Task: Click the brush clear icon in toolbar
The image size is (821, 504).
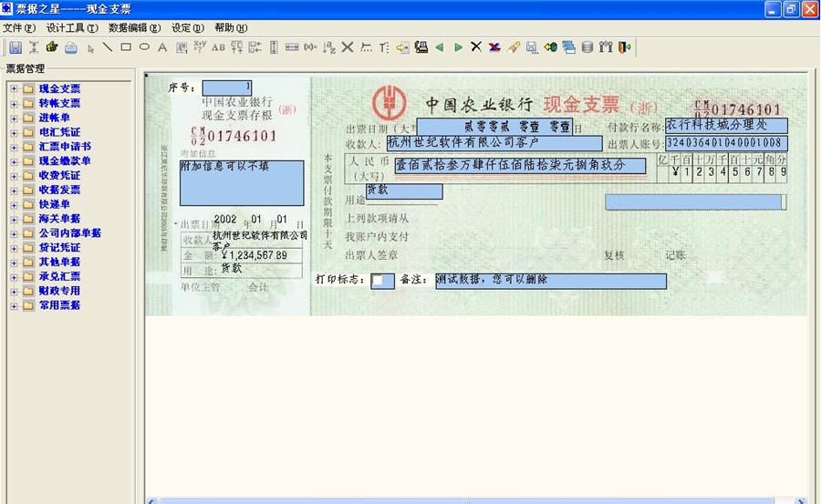Action: click(514, 47)
